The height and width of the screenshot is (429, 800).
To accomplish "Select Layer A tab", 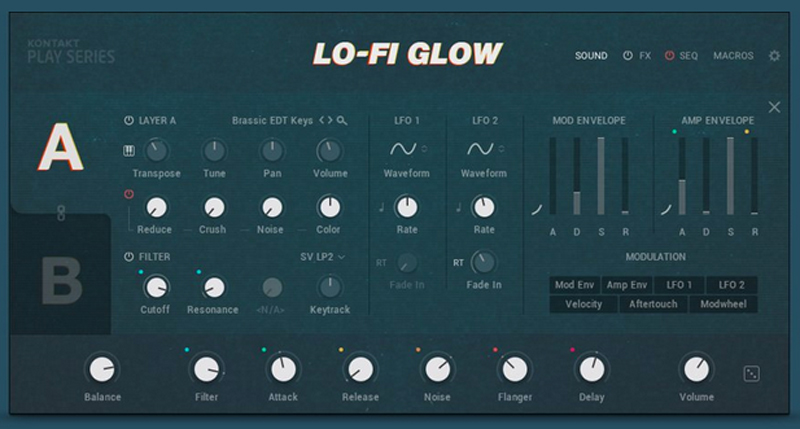I will click(x=61, y=148).
